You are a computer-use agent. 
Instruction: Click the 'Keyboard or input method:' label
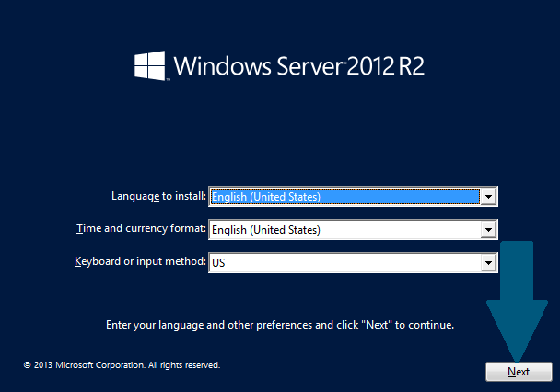point(140,261)
